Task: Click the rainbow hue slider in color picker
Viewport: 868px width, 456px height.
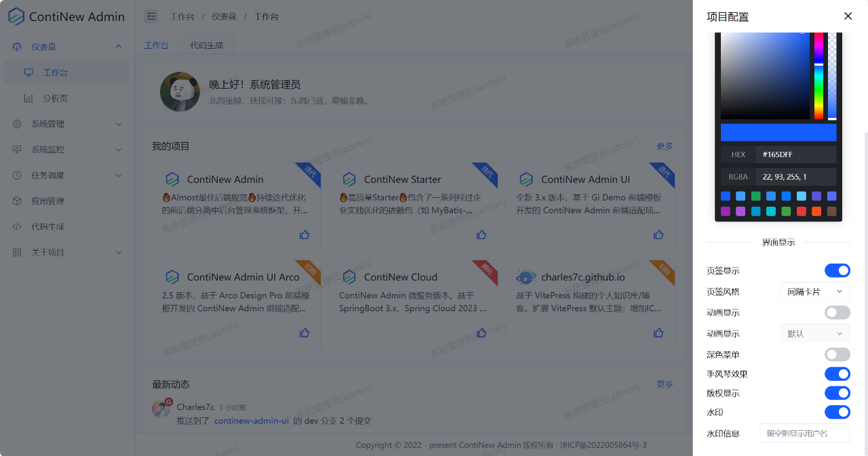Action: click(x=818, y=76)
